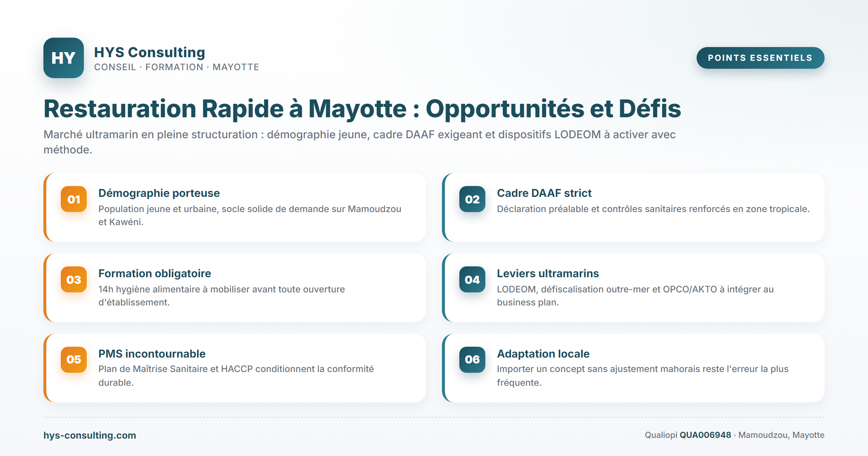Click the Qualiopi QUA006948 footer text
Image resolution: width=868 pixels, height=456 pixels.
(735, 435)
